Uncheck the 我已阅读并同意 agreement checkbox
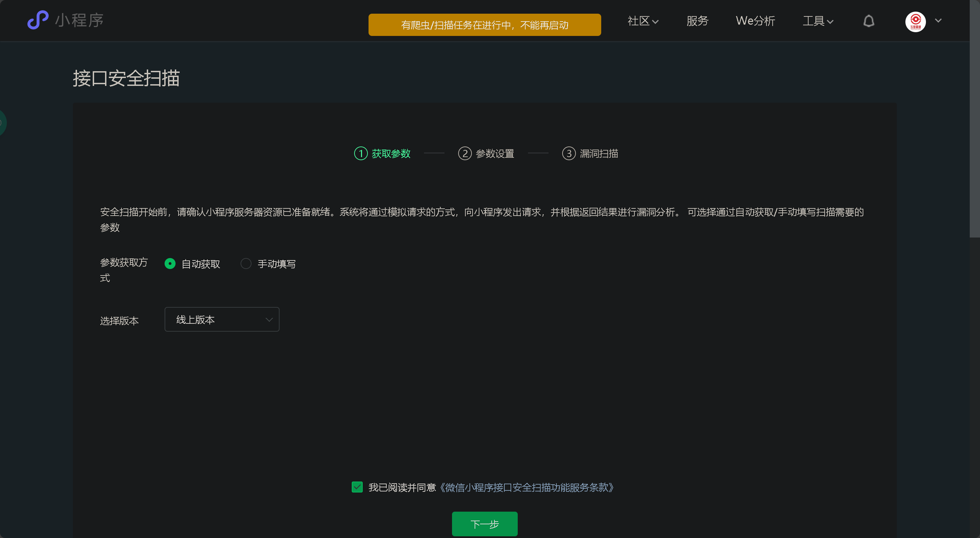Screen dimensions: 980x538 pyautogui.click(x=357, y=487)
